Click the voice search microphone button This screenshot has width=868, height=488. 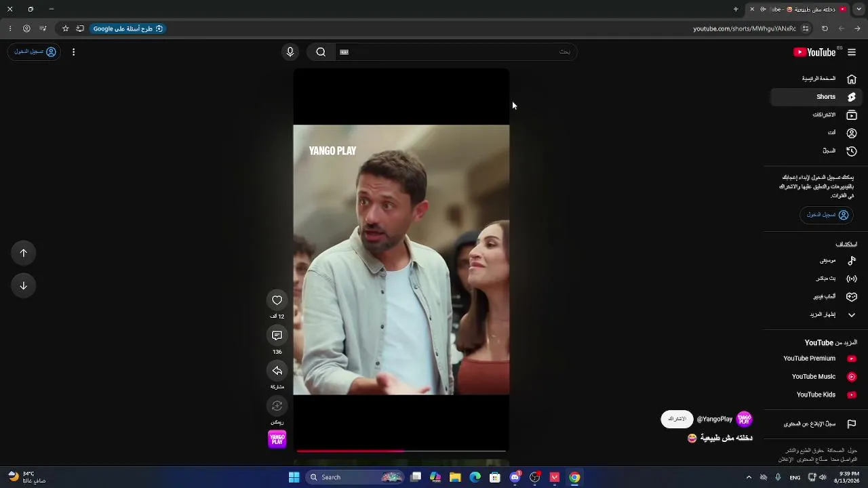[x=290, y=52]
